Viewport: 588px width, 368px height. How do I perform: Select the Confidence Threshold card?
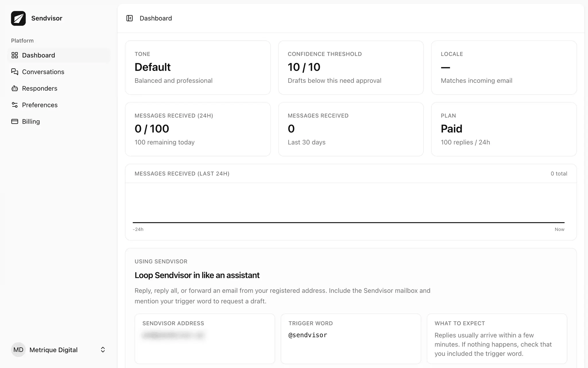(x=351, y=68)
